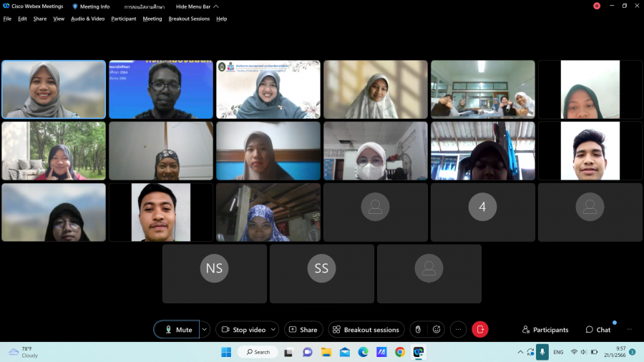Open the Chat panel
The height and width of the screenshot is (362, 644).
coord(598,330)
